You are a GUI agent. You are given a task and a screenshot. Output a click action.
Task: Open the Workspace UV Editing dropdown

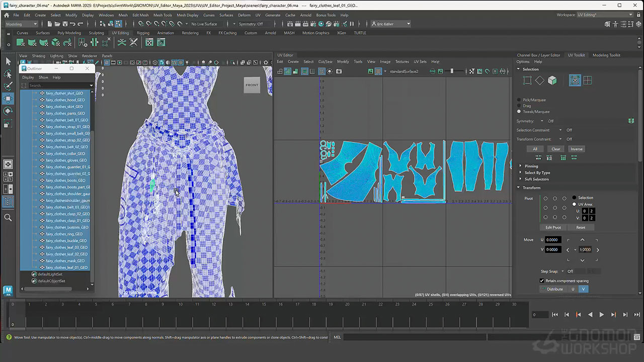pyautogui.click(x=603, y=15)
